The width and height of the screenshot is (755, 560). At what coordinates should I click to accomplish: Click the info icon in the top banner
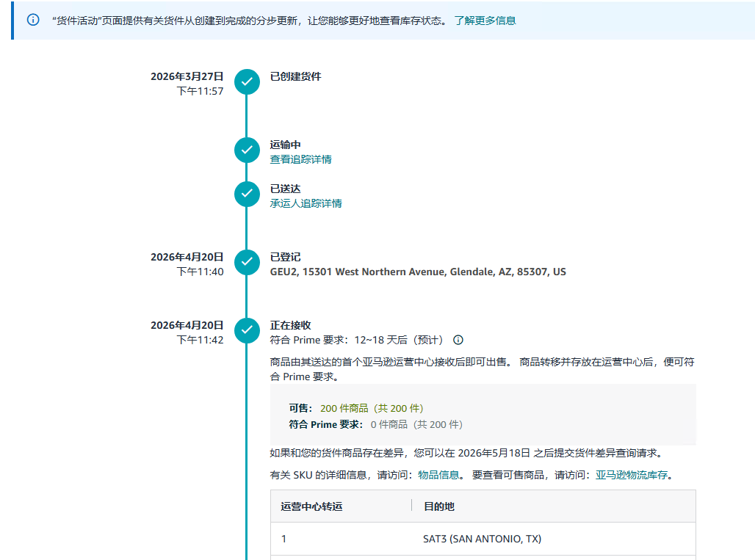click(33, 20)
